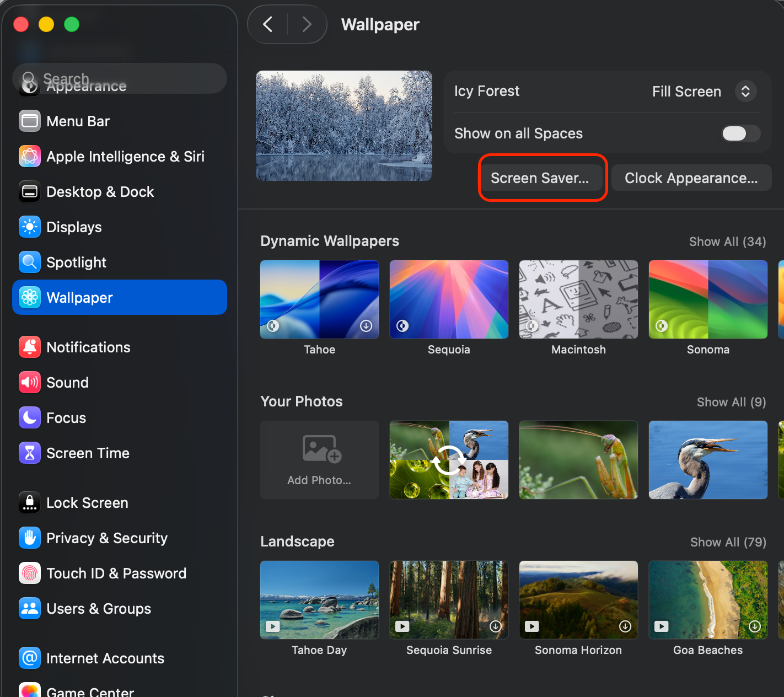Image resolution: width=784 pixels, height=697 pixels.
Task: Open Lock Screen settings
Action: pos(120,503)
